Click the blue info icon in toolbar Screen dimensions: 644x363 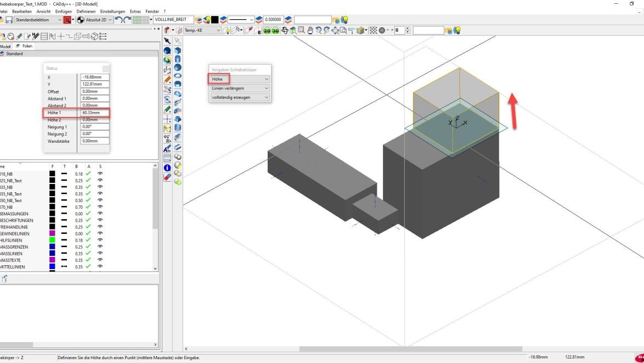[x=168, y=167]
